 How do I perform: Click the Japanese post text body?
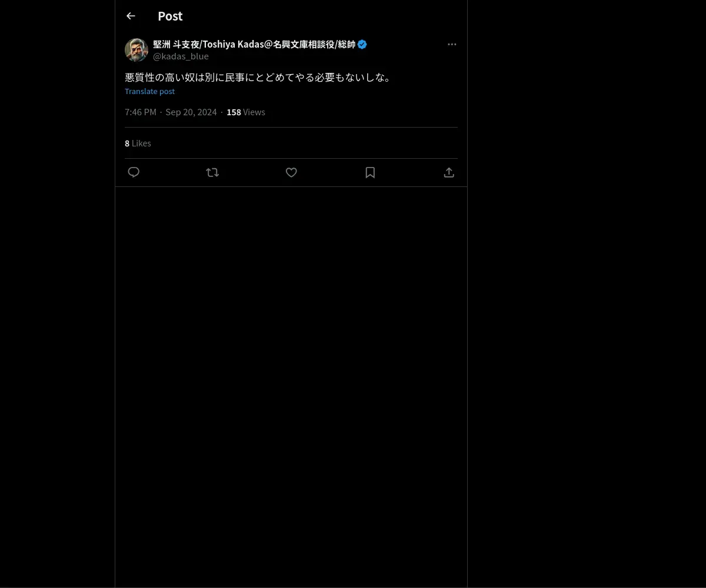(x=258, y=77)
